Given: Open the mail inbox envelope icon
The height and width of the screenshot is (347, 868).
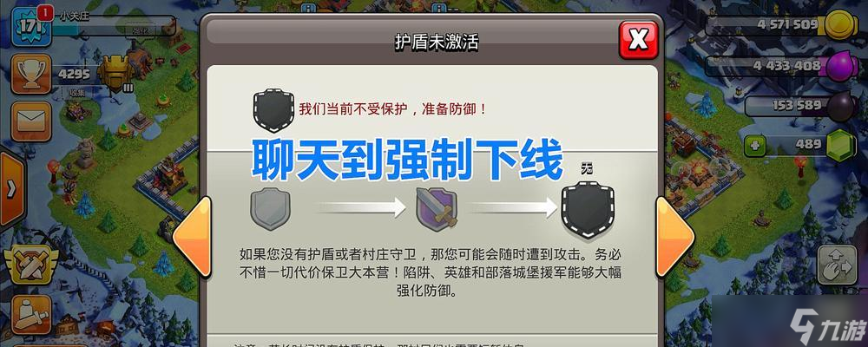Looking at the screenshot, I should click(31, 121).
